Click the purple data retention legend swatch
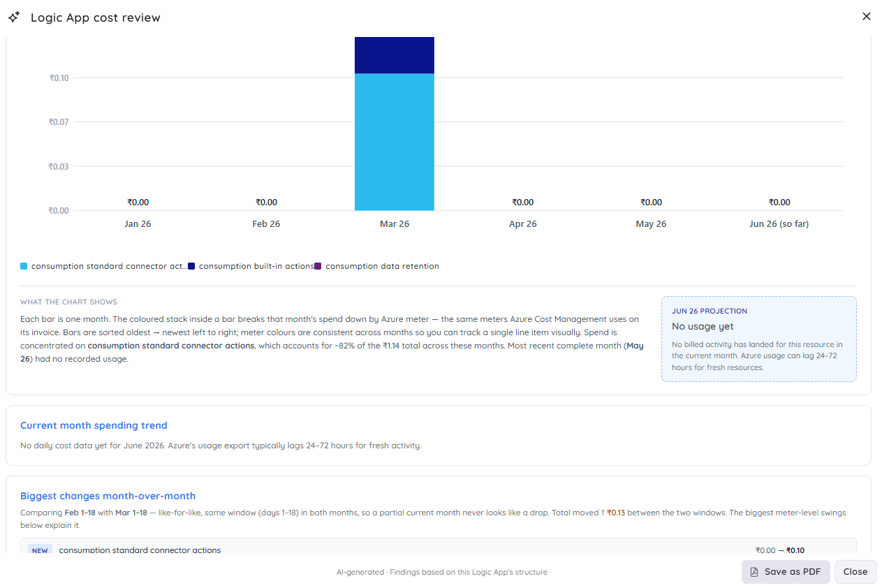The height and width of the screenshot is (588, 882). [318, 266]
